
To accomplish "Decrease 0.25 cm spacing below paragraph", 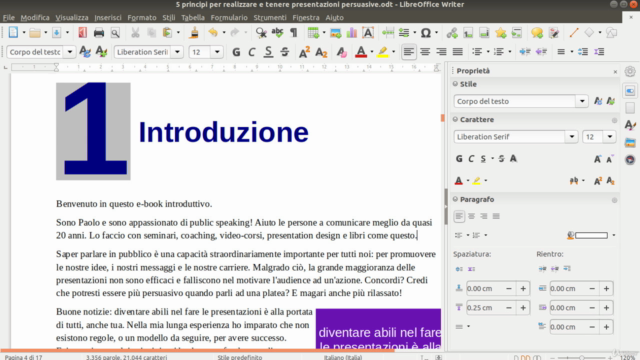I will [x=509, y=308].
